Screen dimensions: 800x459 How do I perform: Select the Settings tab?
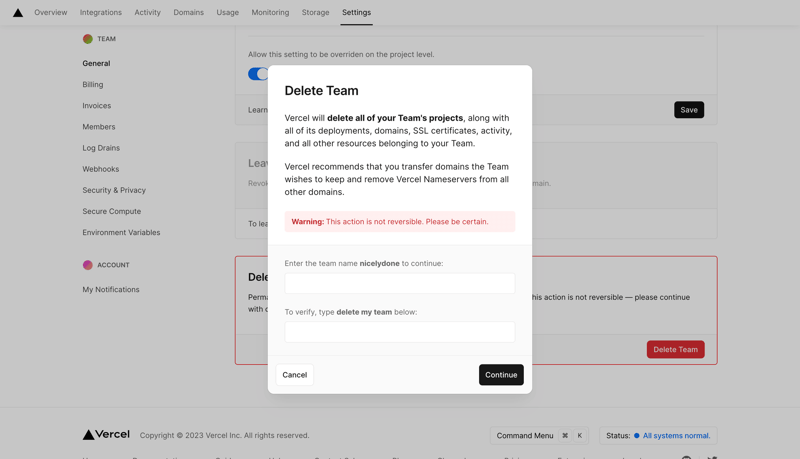click(356, 12)
